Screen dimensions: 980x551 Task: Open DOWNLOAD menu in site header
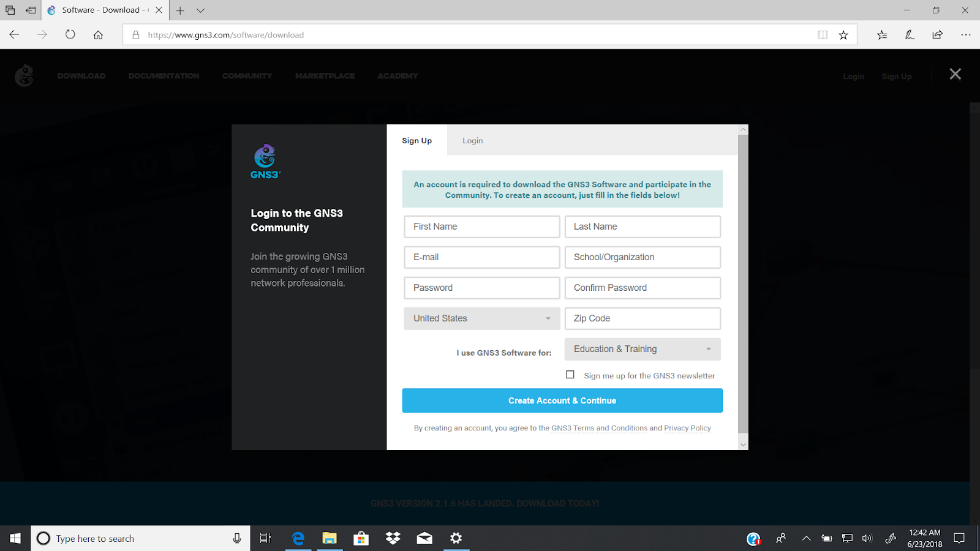point(81,76)
